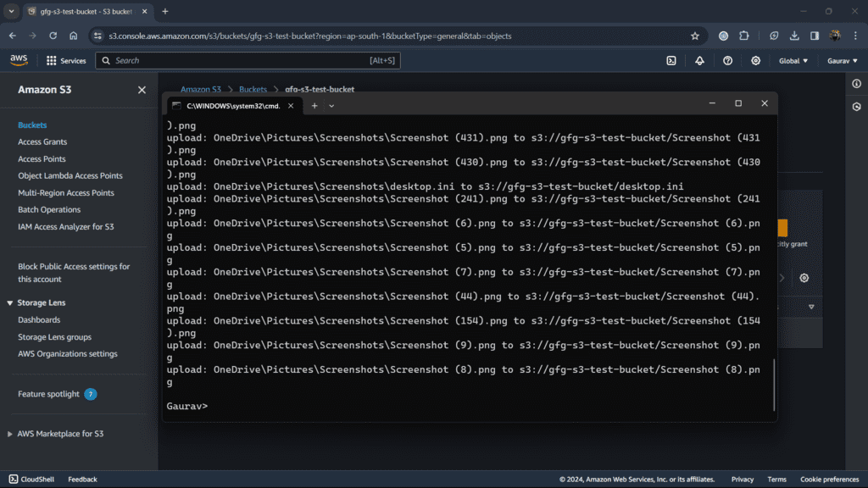This screenshot has width=868, height=488.
Task: Open the Feature spotlight link
Action: [x=48, y=394]
